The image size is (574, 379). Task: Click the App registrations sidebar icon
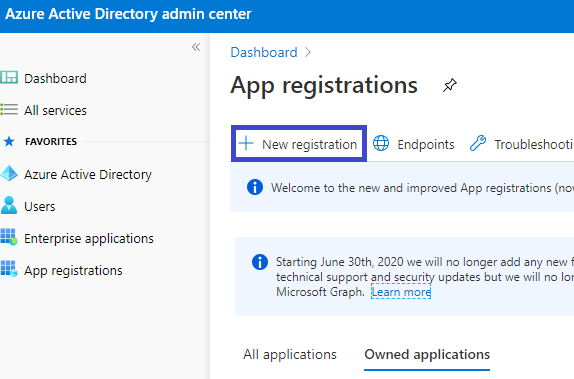click(x=9, y=269)
